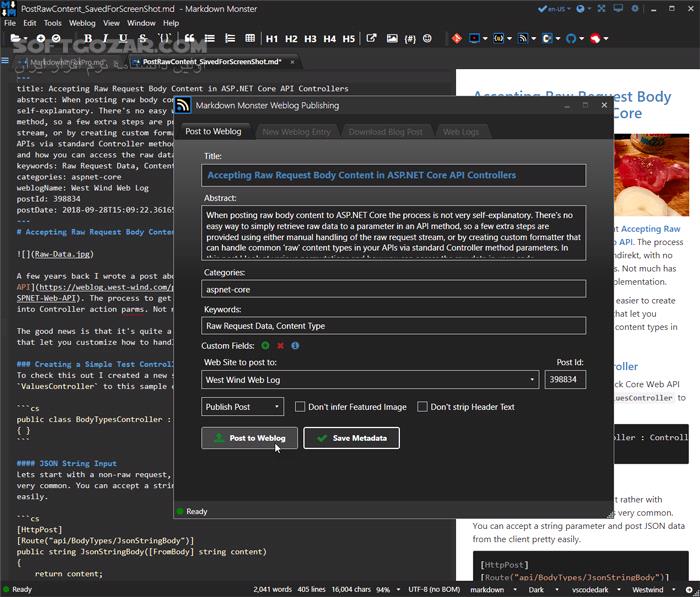Apply H3 heading from toolbar
Image resolution: width=700 pixels, height=597 pixels.
[x=310, y=39]
